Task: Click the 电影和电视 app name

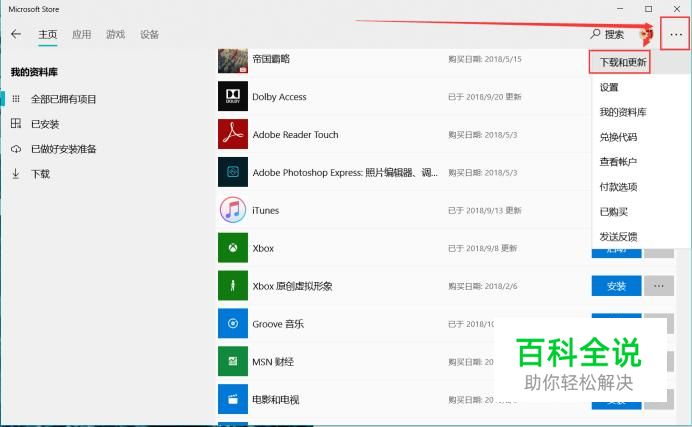Action: coord(275,400)
